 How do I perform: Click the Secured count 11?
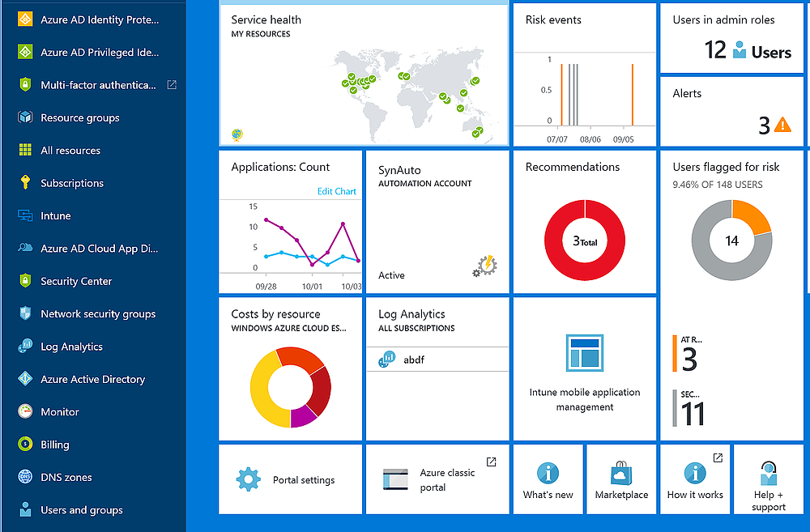coord(693,414)
